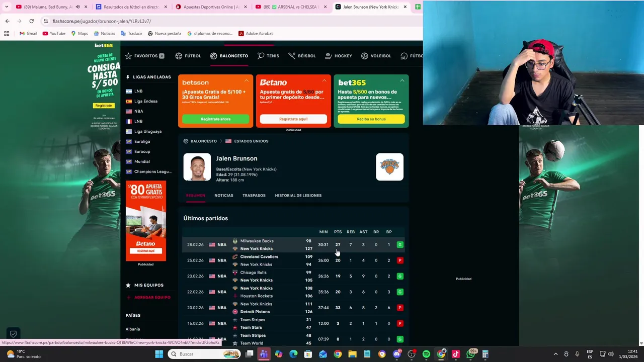Screen dimensions: 644x362
Task: Switch to the Noticias tab
Action: pyautogui.click(x=224, y=196)
